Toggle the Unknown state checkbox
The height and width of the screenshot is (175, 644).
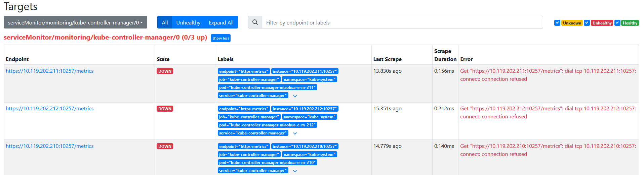point(557,23)
